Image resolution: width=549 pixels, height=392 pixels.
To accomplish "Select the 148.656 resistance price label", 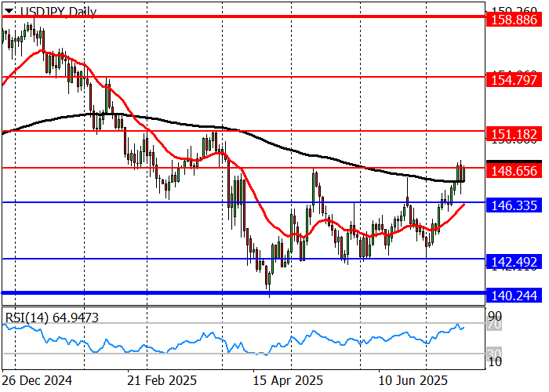I will (514, 171).
